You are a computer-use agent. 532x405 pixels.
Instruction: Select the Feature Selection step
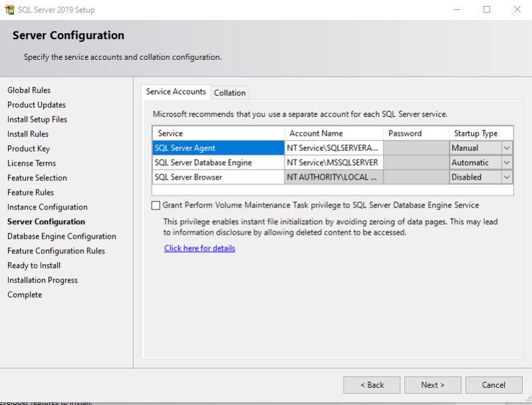coord(37,178)
